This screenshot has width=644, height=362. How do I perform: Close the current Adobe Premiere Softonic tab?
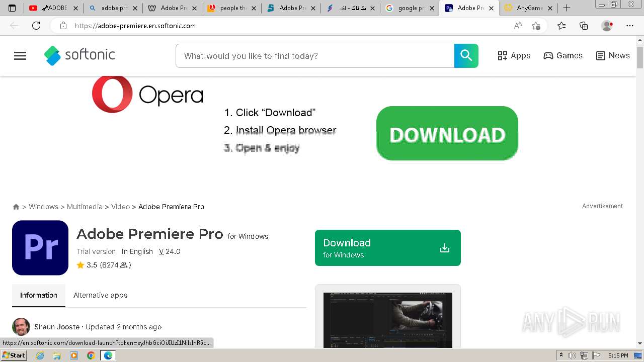(x=491, y=8)
